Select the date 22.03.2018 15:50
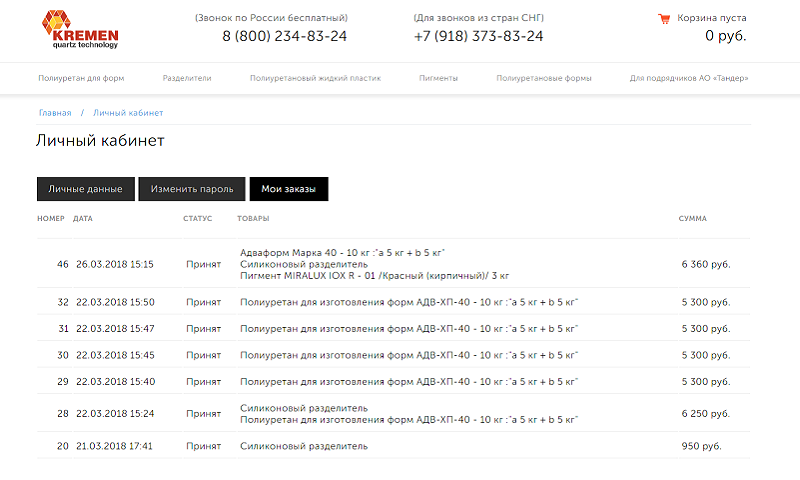Viewport: 800px width, 480px height. pyautogui.click(x=115, y=302)
